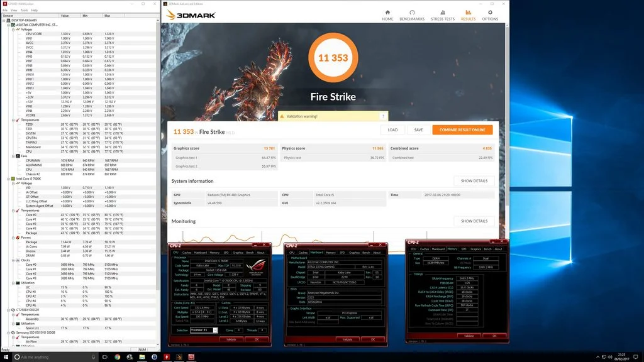The height and width of the screenshot is (362, 644).
Task: Collapse the Fans section in HWMonitor
Action: click(x=13, y=156)
